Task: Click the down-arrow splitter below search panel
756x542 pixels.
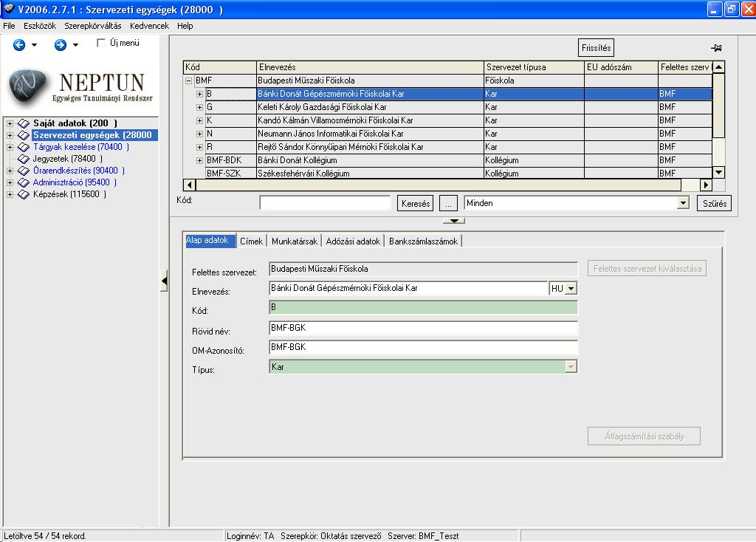Action: click(x=454, y=220)
